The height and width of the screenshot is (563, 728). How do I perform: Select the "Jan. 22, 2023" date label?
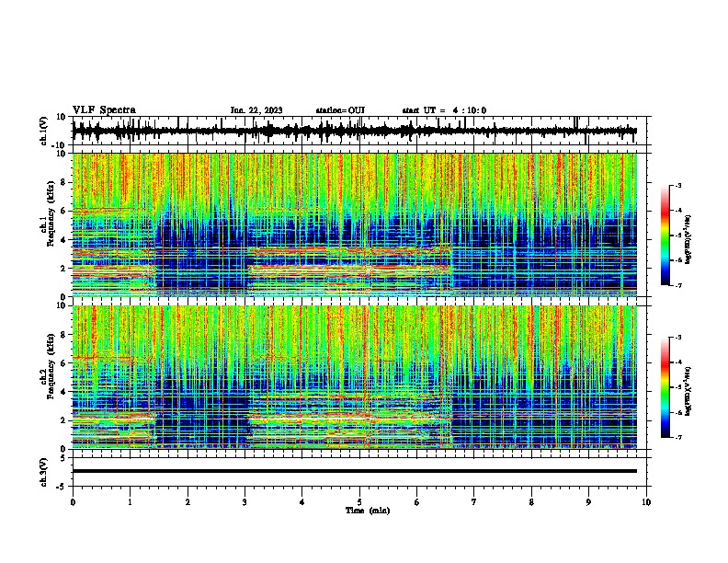(256, 110)
